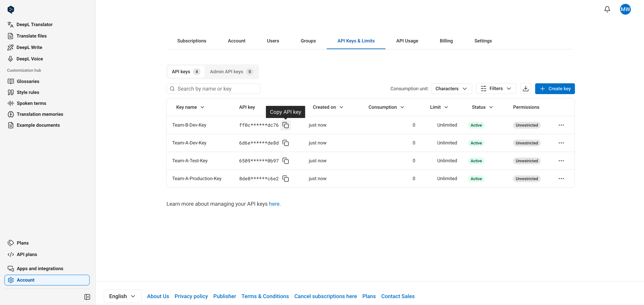Image resolution: width=644 pixels, height=305 pixels.
Task: Switch to the Billing tab
Action: click(446, 41)
